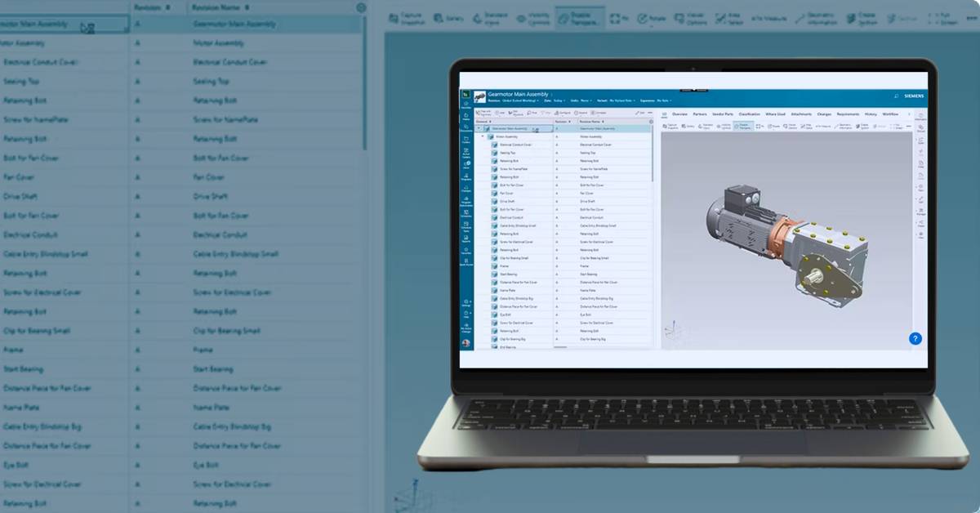
Task: Collapse the Motor Assembly tree node
Action: pyautogui.click(x=483, y=136)
